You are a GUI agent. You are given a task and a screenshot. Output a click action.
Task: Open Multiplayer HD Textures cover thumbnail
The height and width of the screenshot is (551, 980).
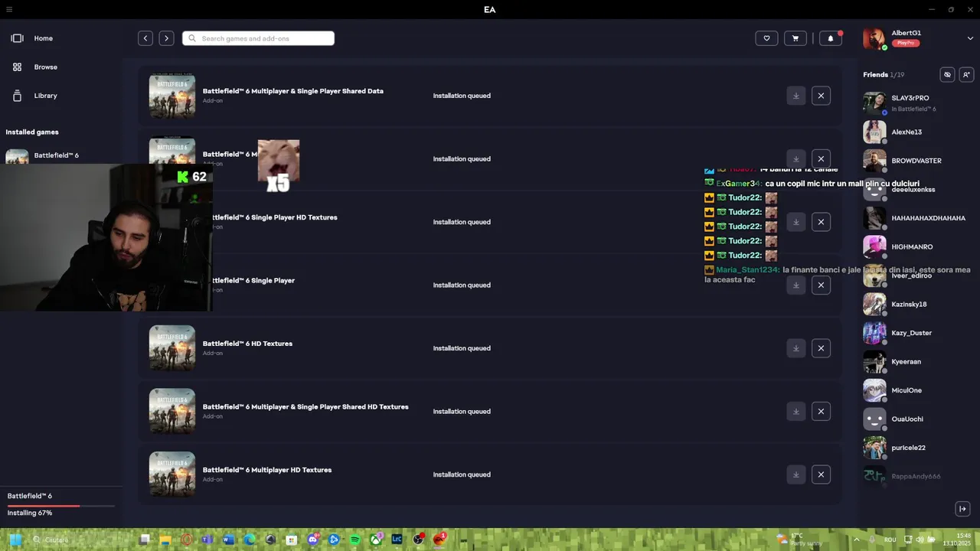point(172,474)
